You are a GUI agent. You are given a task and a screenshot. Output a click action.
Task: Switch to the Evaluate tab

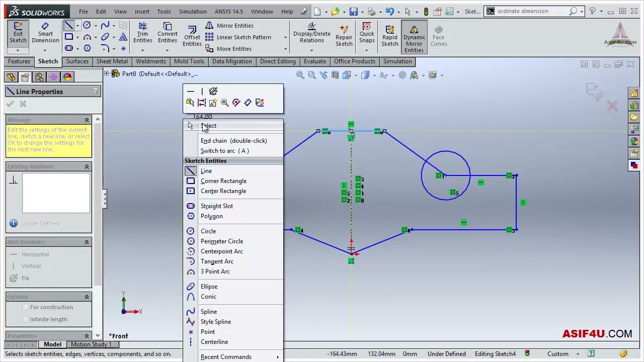tap(314, 61)
